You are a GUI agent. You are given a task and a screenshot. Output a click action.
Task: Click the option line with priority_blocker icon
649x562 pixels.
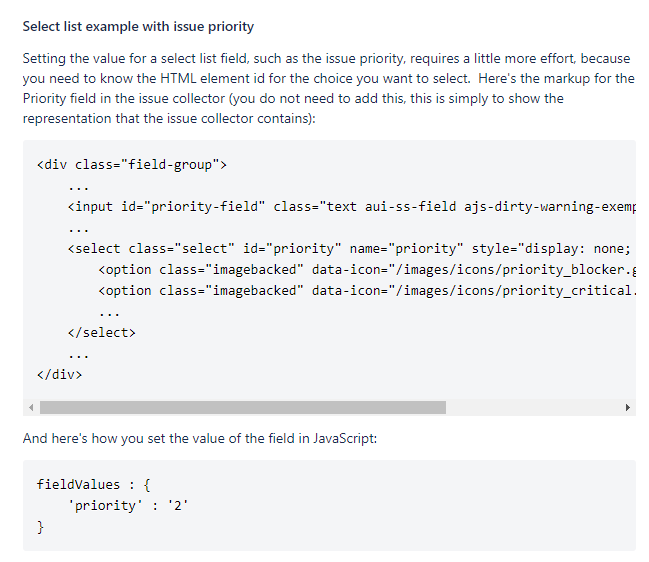pos(367,269)
